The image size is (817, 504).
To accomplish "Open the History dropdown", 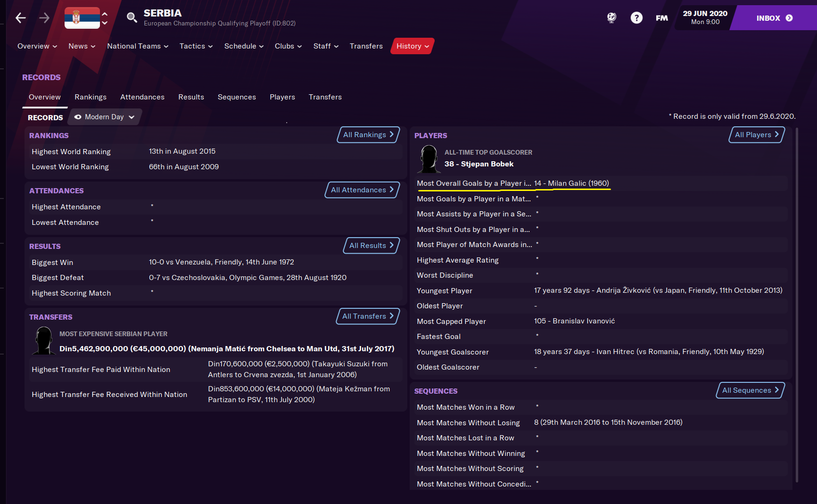I will coord(413,46).
